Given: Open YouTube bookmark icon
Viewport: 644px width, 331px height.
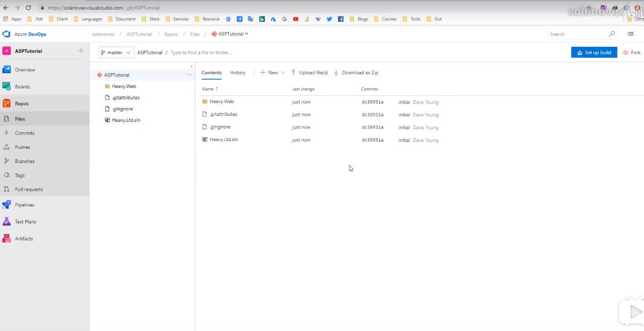Looking at the screenshot, I should (296, 19).
